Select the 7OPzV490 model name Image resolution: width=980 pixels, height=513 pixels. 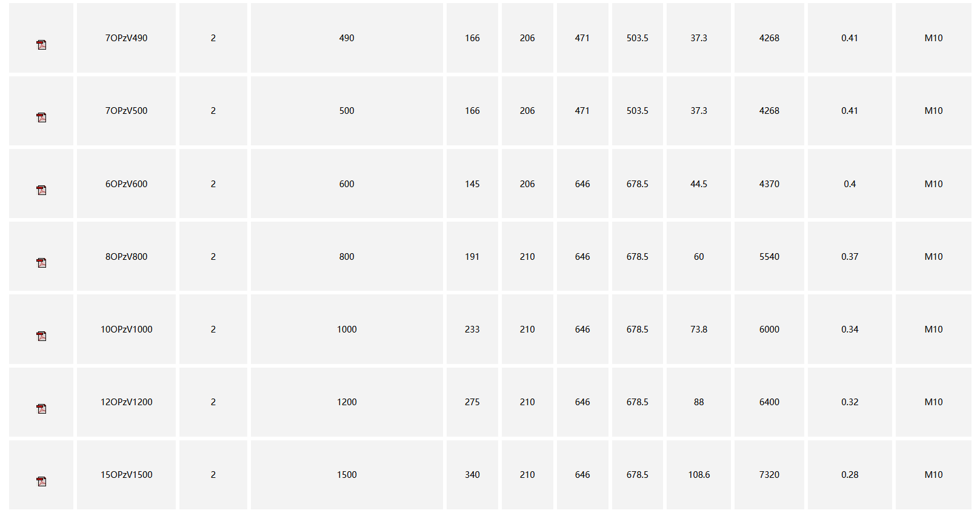click(126, 38)
